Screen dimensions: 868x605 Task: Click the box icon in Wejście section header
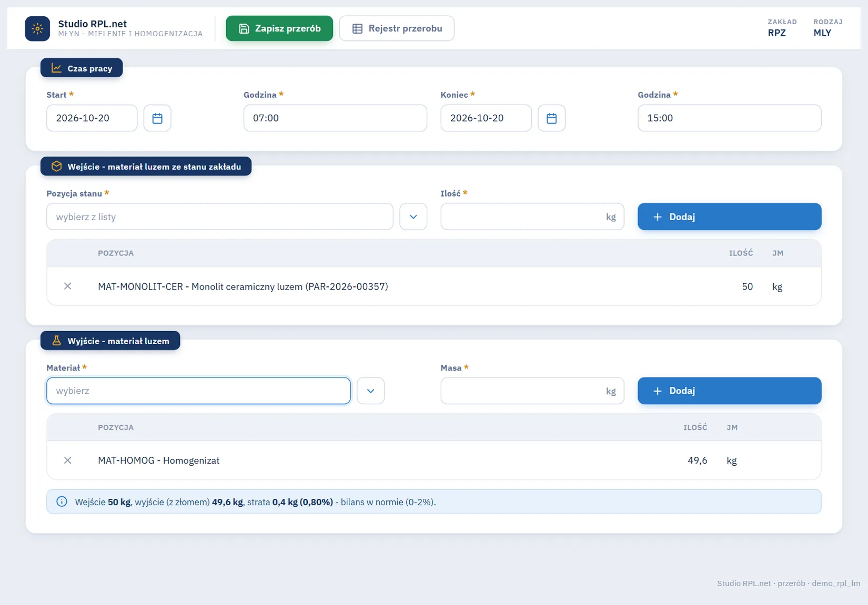coord(56,167)
